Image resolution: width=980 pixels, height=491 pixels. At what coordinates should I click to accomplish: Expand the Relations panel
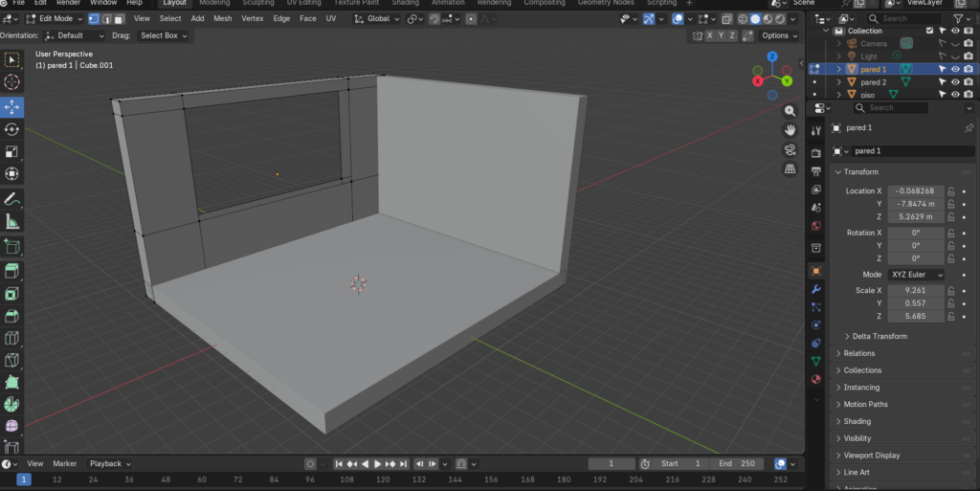click(858, 353)
